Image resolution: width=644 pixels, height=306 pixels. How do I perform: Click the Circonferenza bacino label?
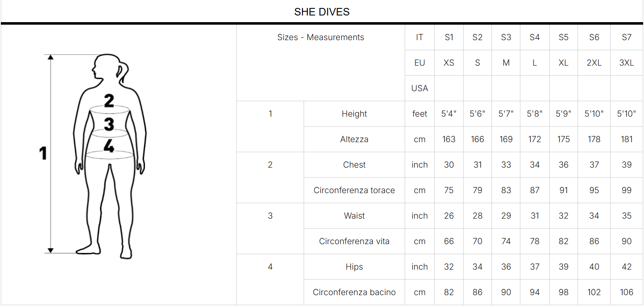pyautogui.click(x=354, y=292)
